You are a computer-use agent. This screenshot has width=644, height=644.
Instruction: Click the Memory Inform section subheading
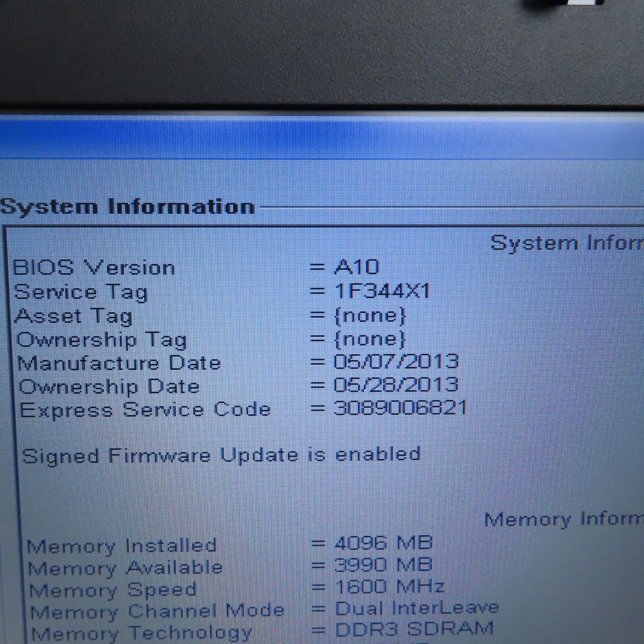point(563,520)
